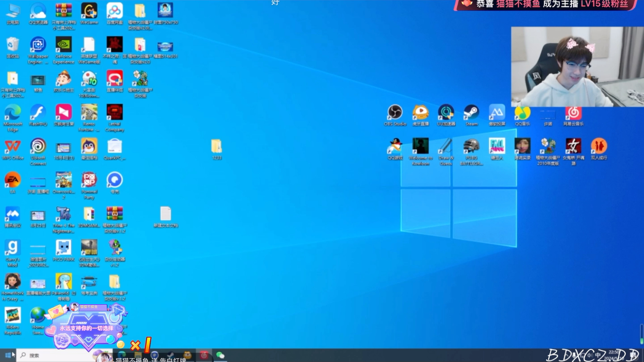Launch 夸克 (Quark) shortcut

point(114,184)
